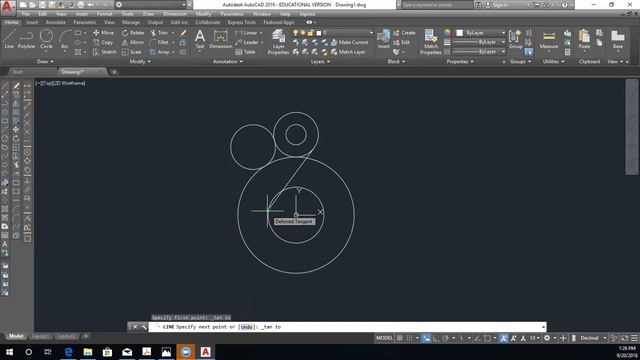
Task: Insert a Table from Annotation panel
Action: click(245, 52)
